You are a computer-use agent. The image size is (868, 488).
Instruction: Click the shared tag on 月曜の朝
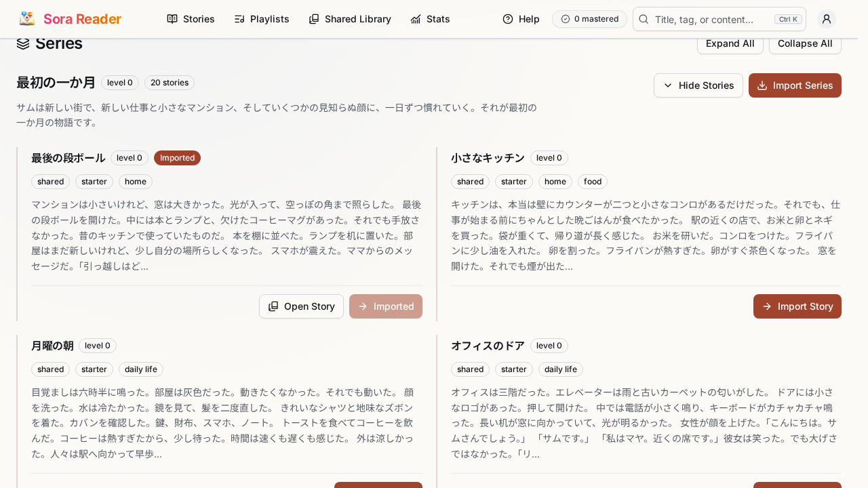tap(51, 369)
